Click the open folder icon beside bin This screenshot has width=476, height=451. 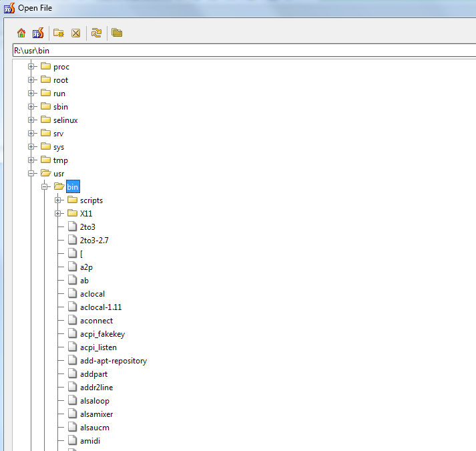coord(59,187)
